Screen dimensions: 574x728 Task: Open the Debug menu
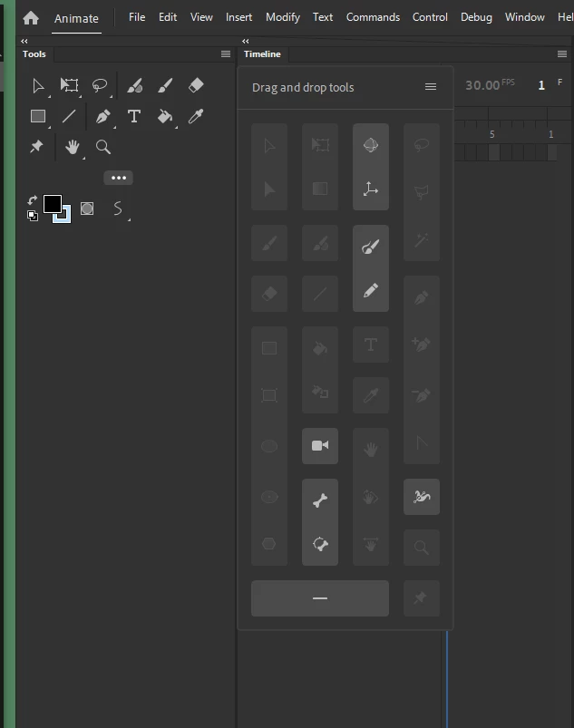click(x=476, y=17)
